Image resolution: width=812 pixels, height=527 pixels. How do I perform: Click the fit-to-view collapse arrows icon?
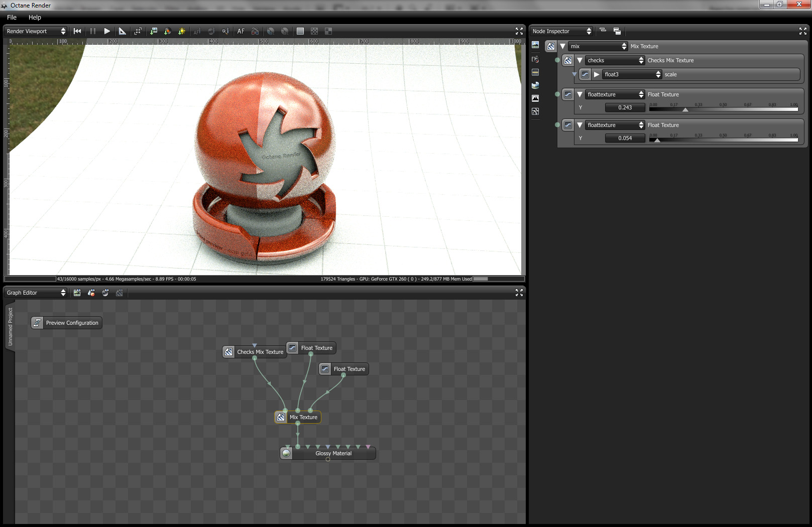138,31
